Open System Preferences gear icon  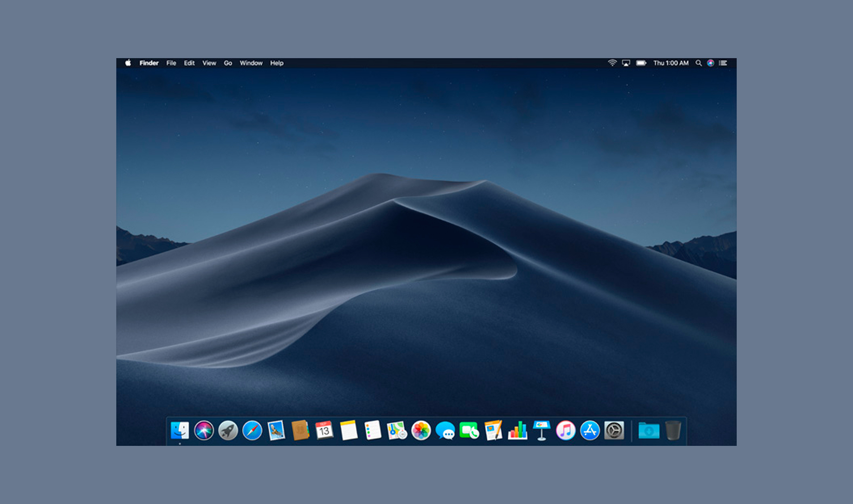click(x=614, y=430)
